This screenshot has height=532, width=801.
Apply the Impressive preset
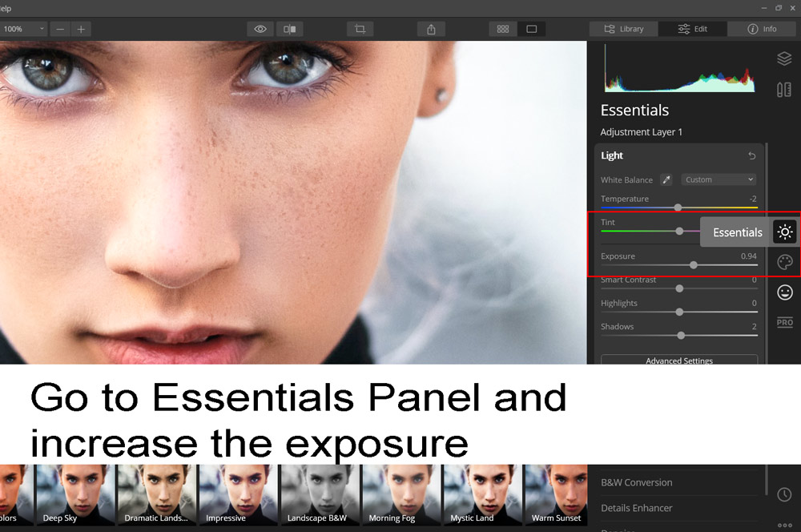239,494
